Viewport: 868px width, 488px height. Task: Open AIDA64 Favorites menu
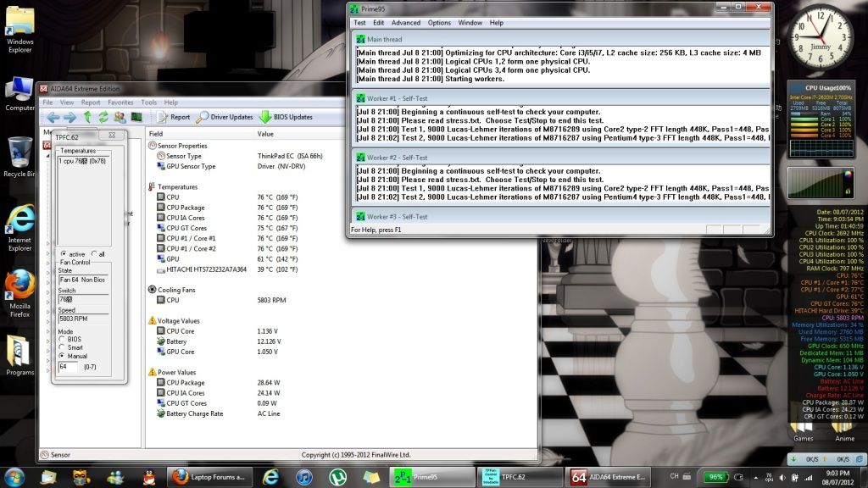120,103
